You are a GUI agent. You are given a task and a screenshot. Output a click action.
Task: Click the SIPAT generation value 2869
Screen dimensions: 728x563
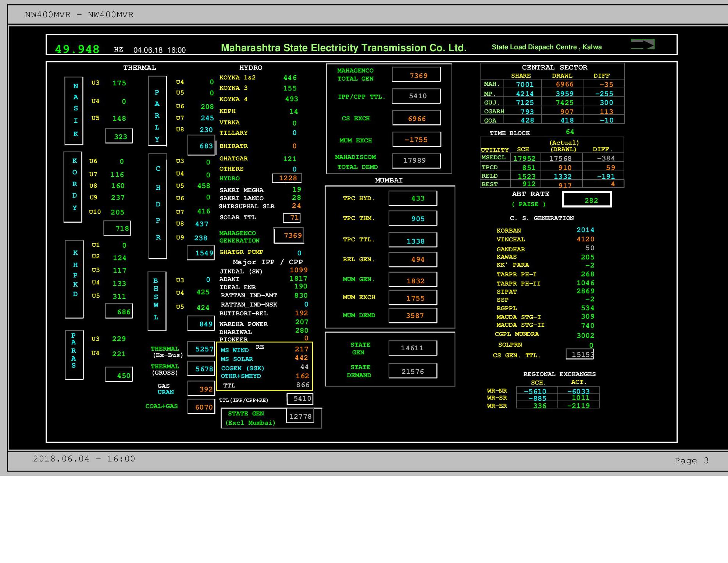585,291
